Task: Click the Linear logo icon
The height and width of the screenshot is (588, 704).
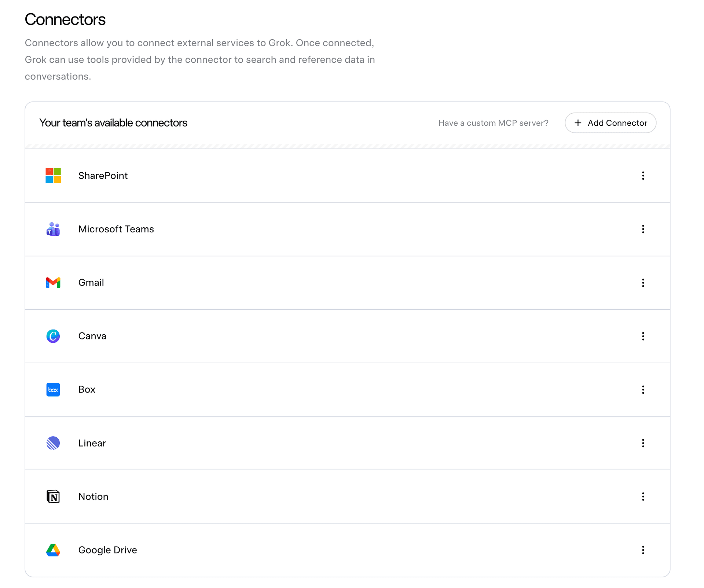Action: 53,443
